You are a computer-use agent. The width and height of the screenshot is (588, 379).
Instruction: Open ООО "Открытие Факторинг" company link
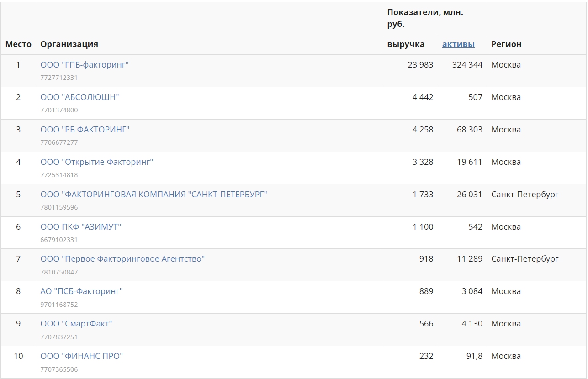97,162
